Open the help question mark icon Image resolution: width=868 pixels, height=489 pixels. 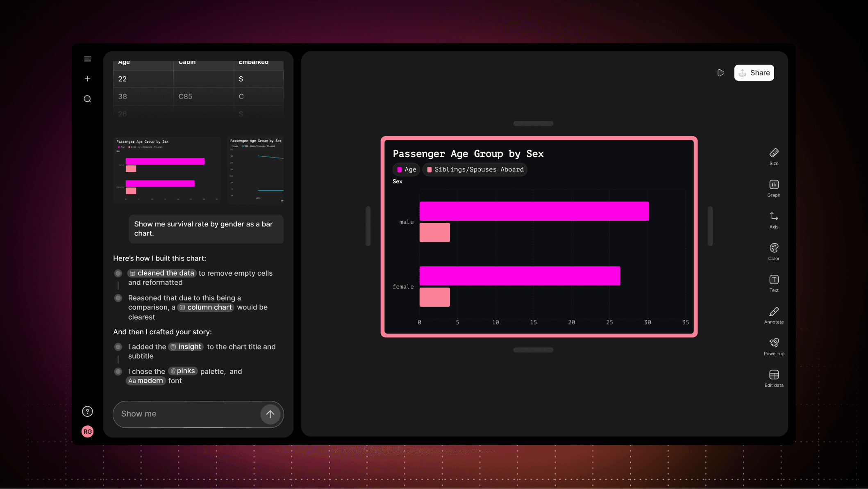click(87, 411)
